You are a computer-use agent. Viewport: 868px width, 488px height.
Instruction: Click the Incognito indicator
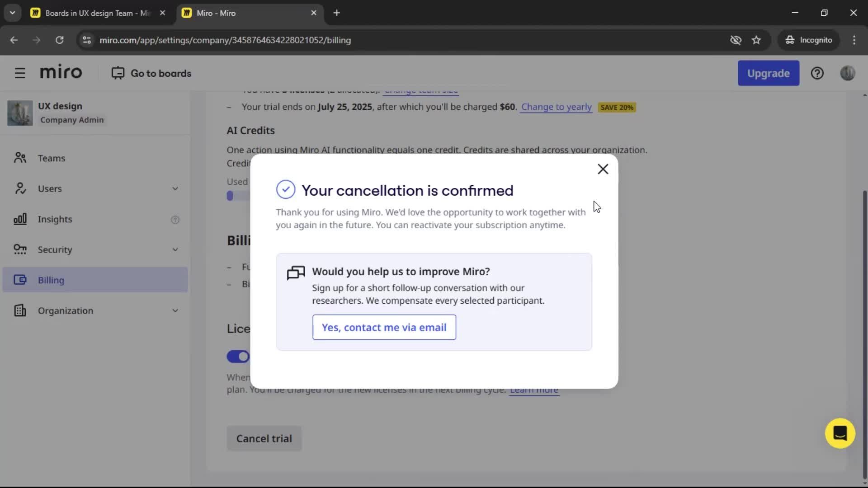point(809,40)
